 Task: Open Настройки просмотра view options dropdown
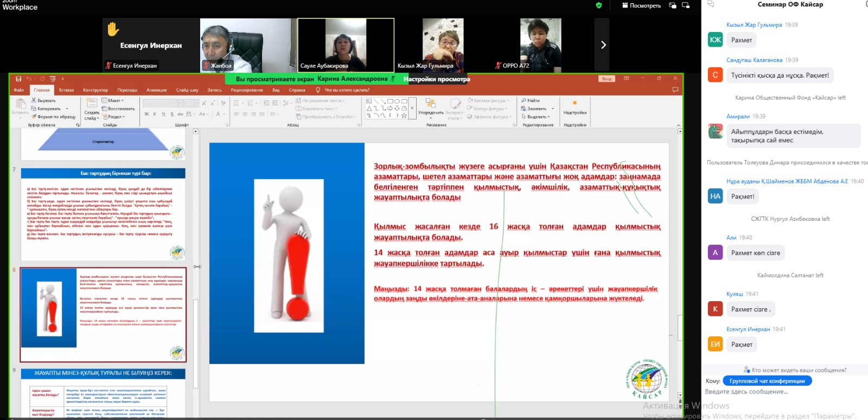[x=437, y=79]
